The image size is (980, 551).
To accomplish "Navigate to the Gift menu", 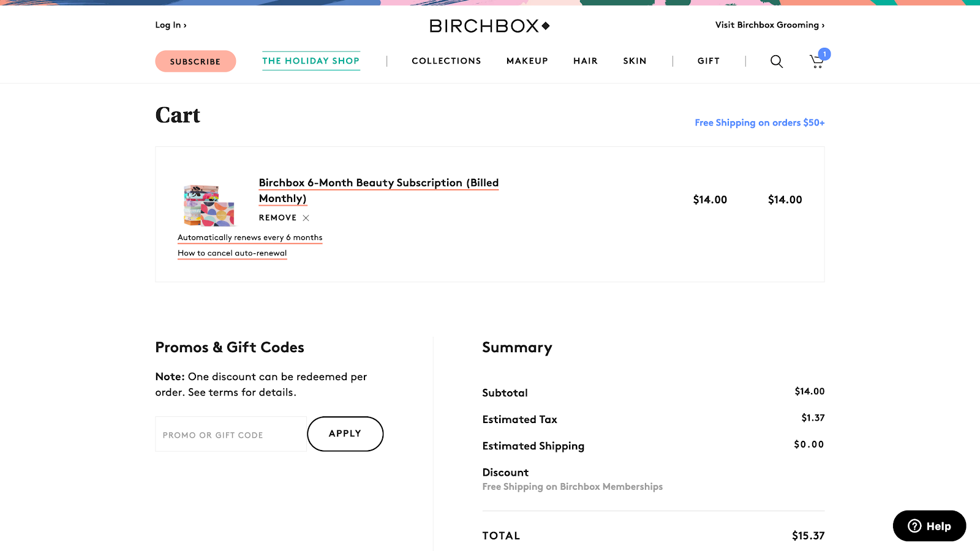I will click(708, 61).
